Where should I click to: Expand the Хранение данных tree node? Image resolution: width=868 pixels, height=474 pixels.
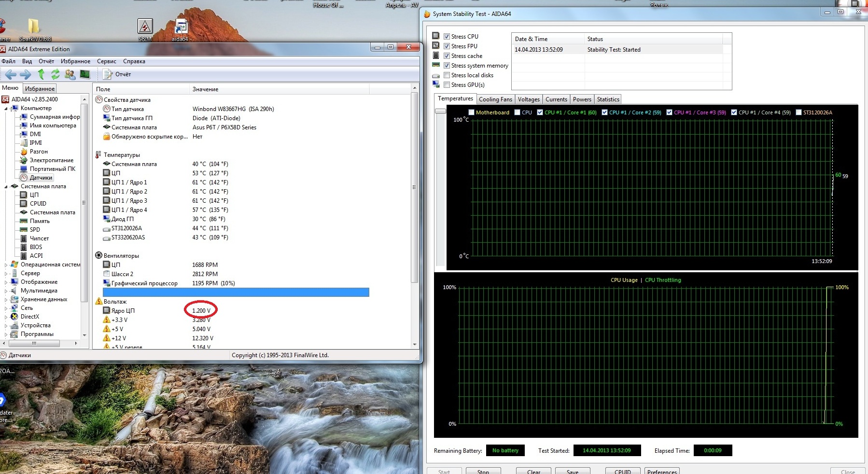6,300
